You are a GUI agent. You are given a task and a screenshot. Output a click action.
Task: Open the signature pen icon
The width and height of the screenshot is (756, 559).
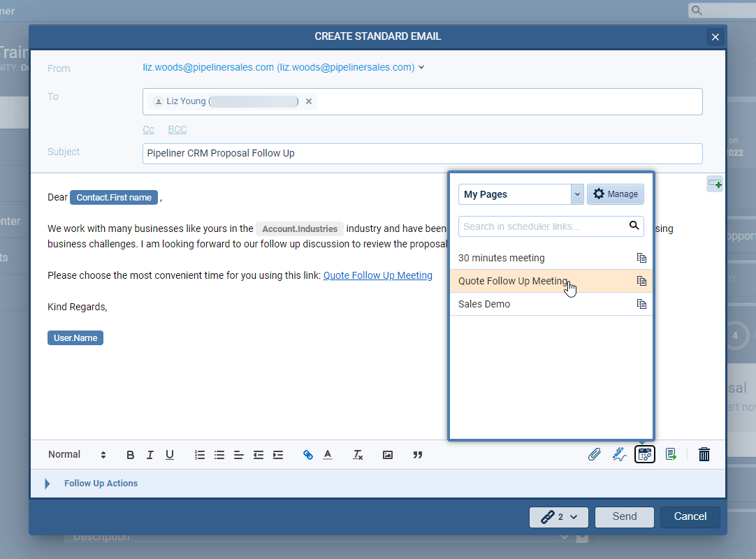[x=618, y=455]
